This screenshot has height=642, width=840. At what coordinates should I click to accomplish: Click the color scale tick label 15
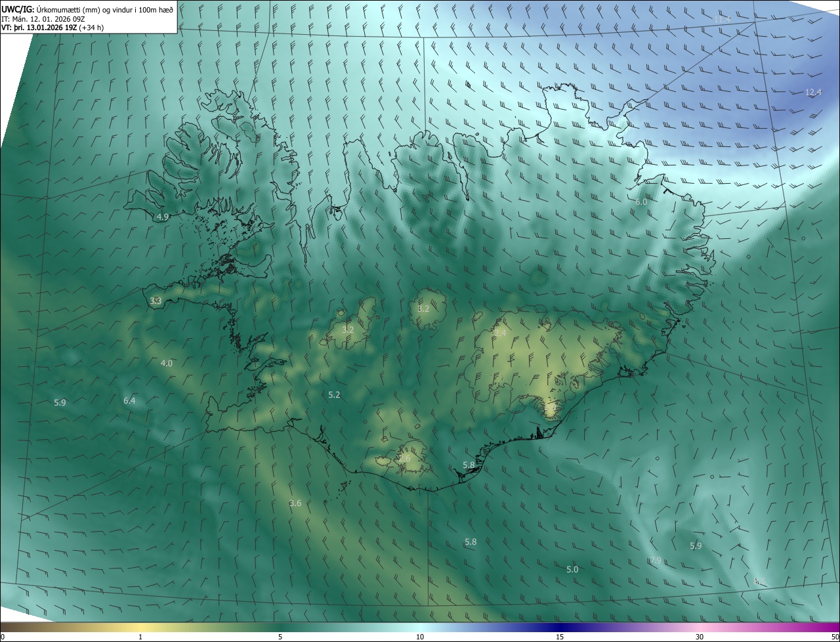(560, 637)
